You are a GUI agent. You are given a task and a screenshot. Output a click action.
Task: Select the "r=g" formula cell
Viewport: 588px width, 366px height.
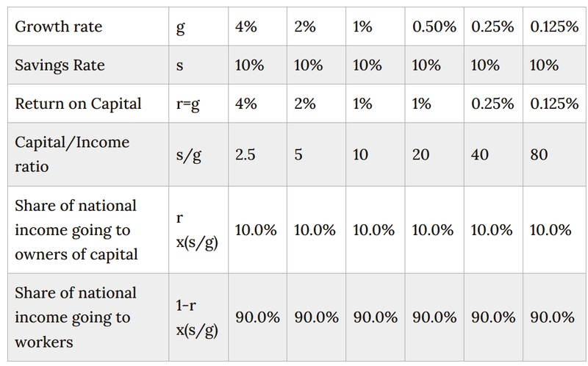(x=189, y=103)
